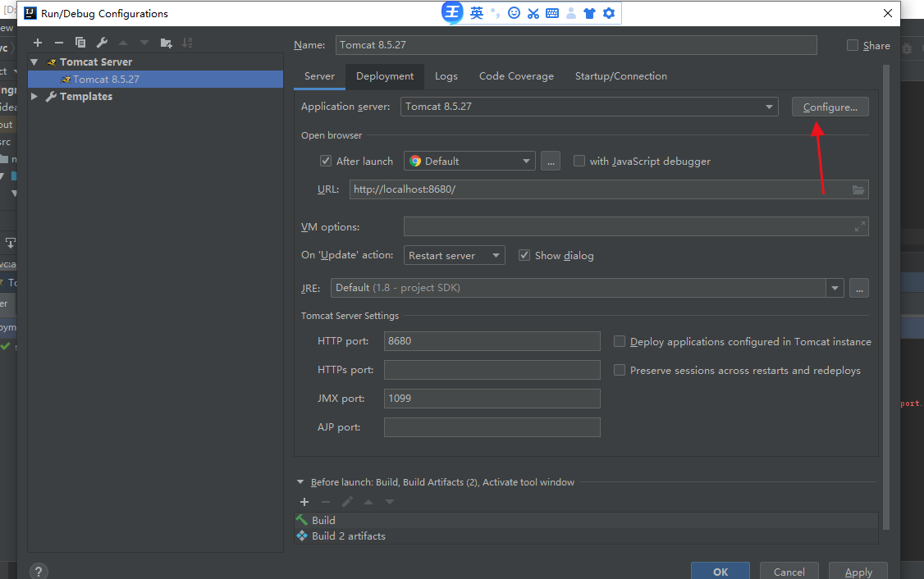Click the Cancel button
Image resolution: width=924 pixels, height=579 pixels.
coord(789,572)
